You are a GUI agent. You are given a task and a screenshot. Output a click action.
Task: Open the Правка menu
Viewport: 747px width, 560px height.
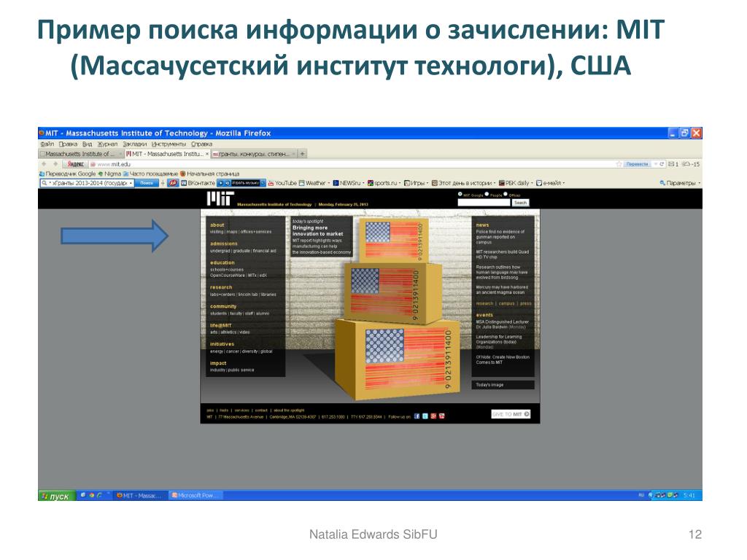pos(68,144)
